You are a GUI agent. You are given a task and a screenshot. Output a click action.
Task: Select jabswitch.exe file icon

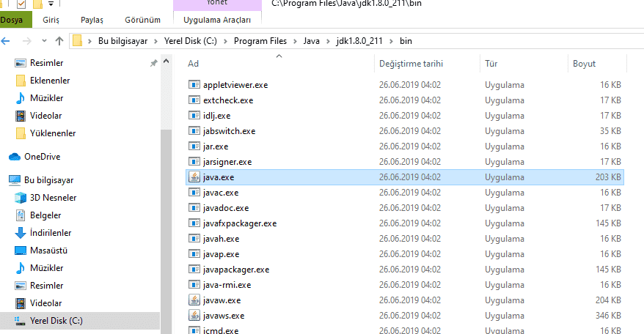194,131
